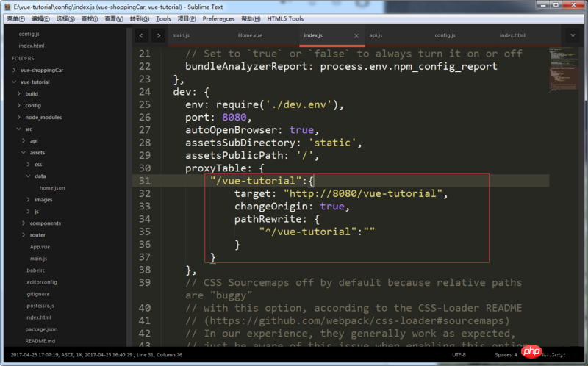Click the changeOrigin true value
Screen dimensions: 588x366
(332, 207)
